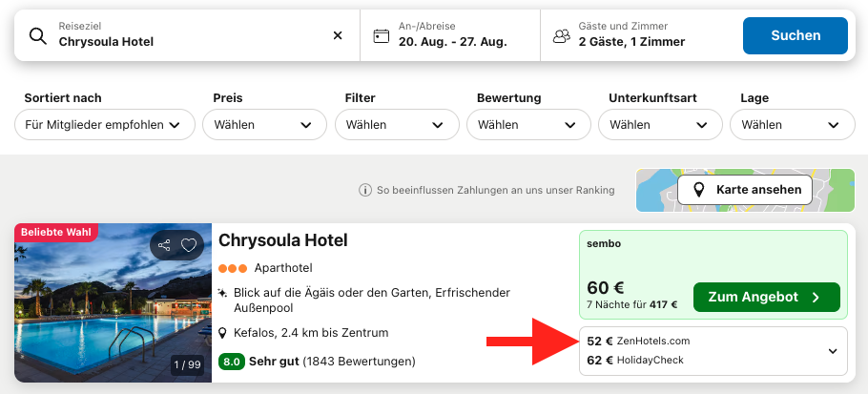Click the sparkle highlights icon
Screen dimensions: 868x394
(x=222, y=292)
